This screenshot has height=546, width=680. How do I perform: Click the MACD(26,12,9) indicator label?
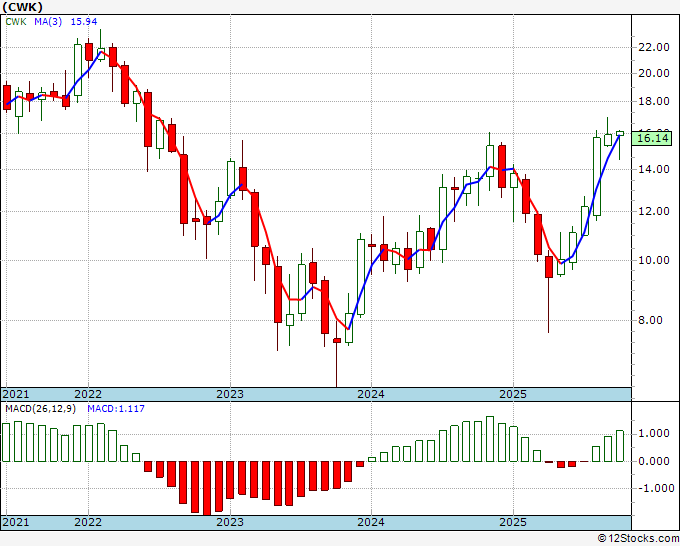click(x=40, y=409)
